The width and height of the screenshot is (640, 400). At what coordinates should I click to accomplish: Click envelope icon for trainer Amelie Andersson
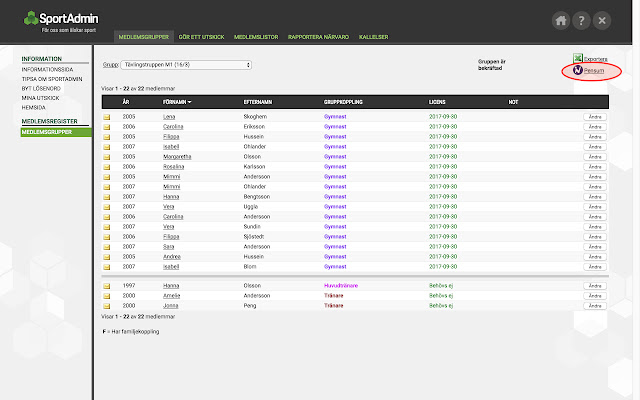tap(107, 296)
